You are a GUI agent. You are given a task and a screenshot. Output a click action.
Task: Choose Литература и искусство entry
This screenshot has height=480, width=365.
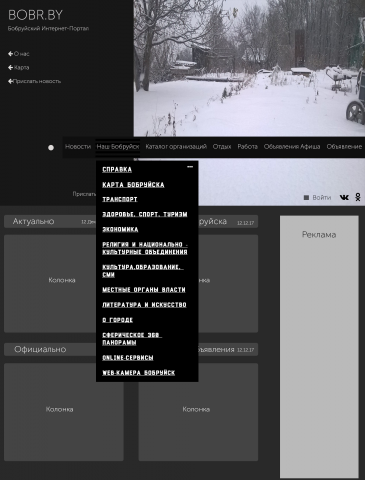[x=144, y=305]
